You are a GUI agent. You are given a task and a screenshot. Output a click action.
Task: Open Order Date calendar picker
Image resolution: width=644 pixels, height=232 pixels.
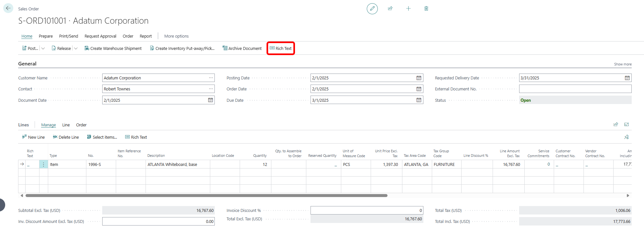click(x=419, y=89)
